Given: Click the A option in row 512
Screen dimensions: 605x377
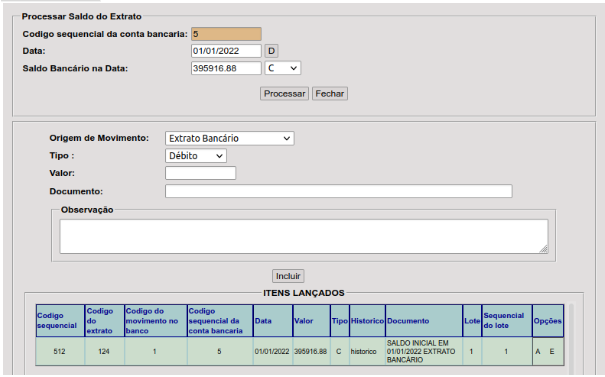Looking at the screenshot, I should click(x=538, y=352).
